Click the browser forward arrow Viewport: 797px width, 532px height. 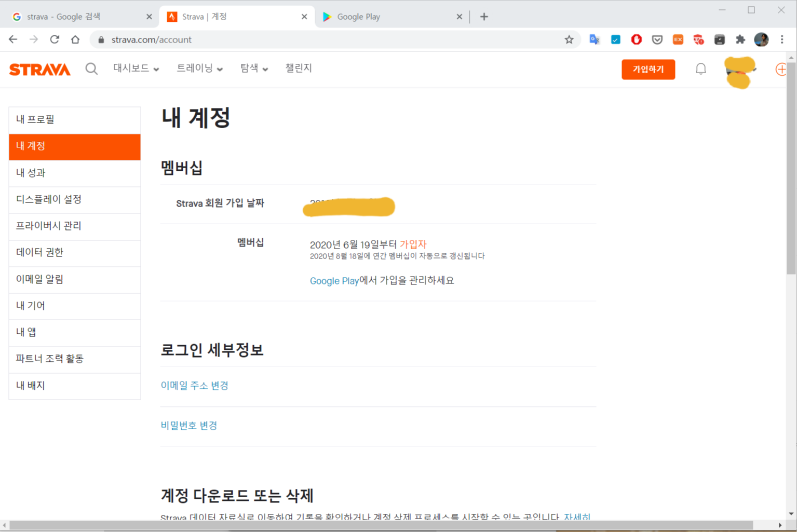34,39
